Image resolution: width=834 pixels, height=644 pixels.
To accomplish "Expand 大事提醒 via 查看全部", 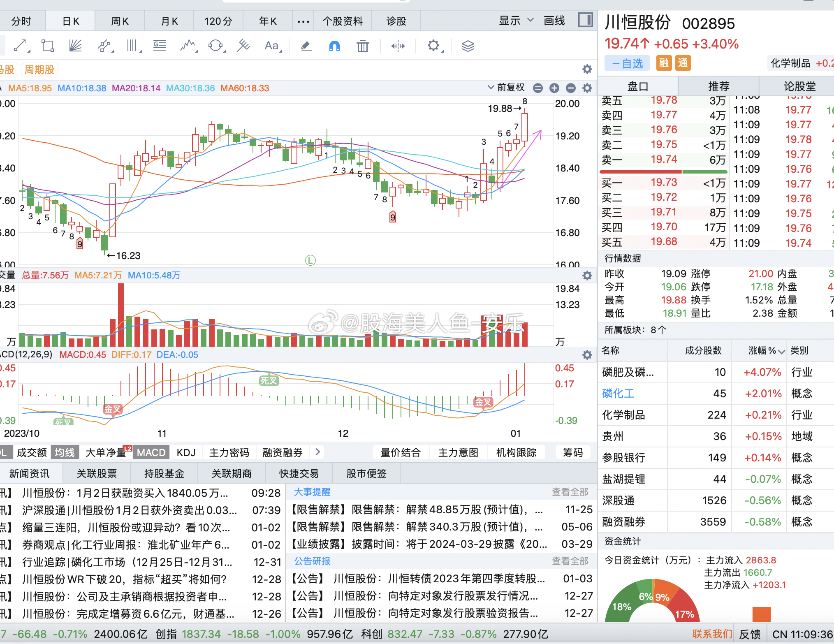I will click(570, 492).
